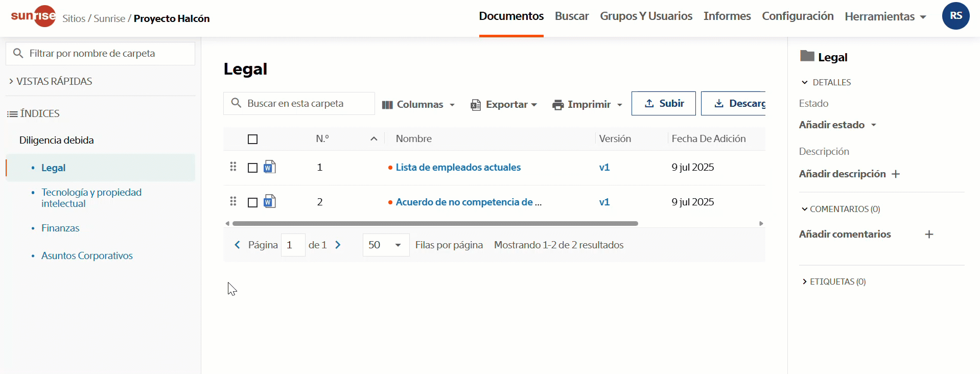Click the ÍNDICES list icon
980x374 pixels.
[x=12, y=114]
